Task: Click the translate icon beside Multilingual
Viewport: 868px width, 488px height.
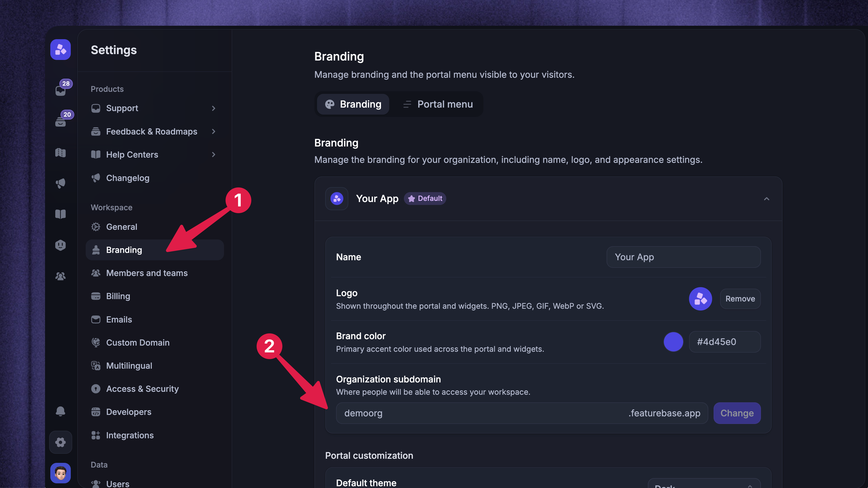Action: pyautogui.click(x=96, y=366)
